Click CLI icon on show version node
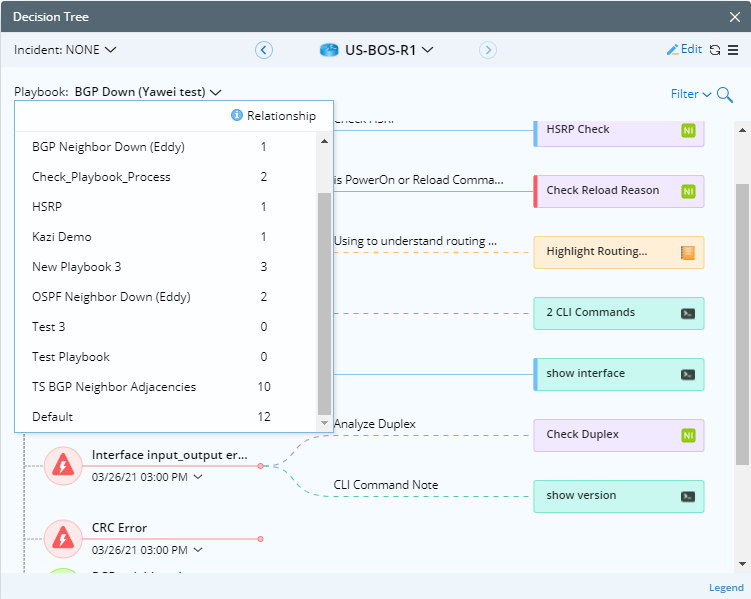Image resolution: width=751 pixels, height=599 pixels. pyautogui.click(x=688, y=496)
